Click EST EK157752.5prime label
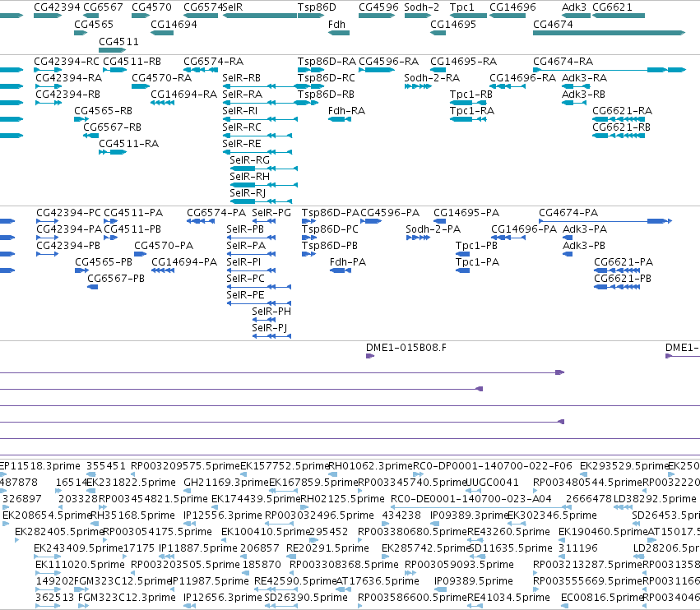Screen dimensions: 700x610 pos(285,466)
